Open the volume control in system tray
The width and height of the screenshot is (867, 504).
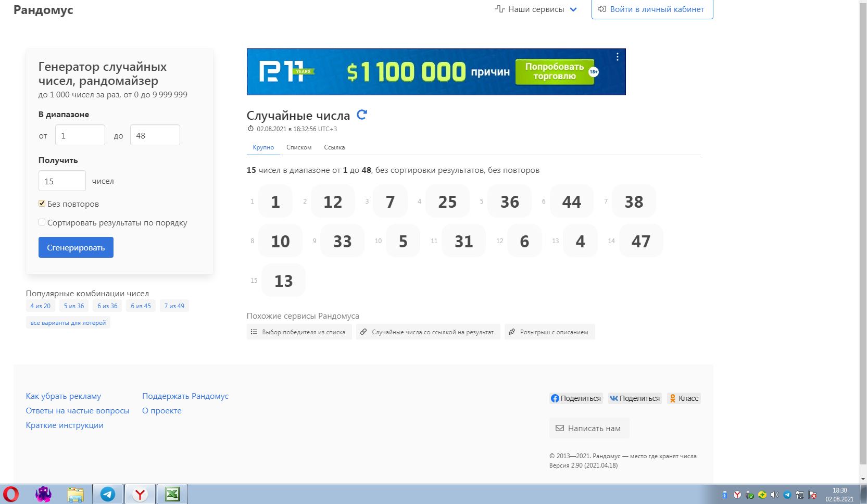pos(775,495)
